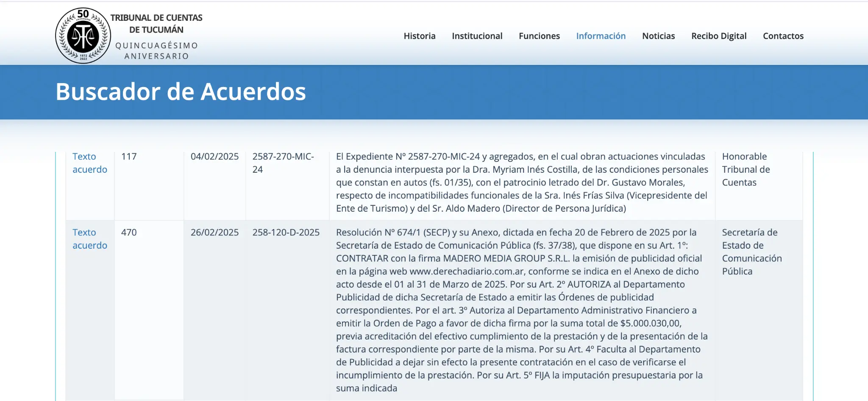Screen dimensions: 868x401
Task: Click the Buscador de Acuerdos page heading
Action: click(x=181, y=92)
